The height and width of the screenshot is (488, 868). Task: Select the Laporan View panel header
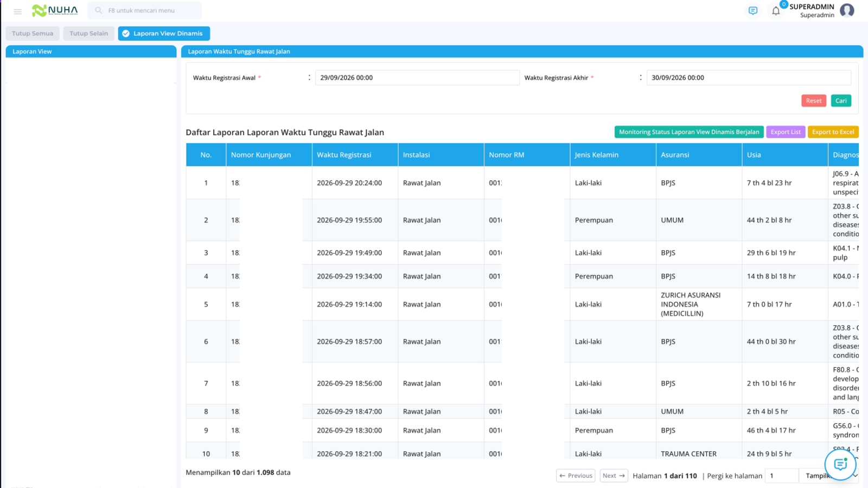pos(91,52)
